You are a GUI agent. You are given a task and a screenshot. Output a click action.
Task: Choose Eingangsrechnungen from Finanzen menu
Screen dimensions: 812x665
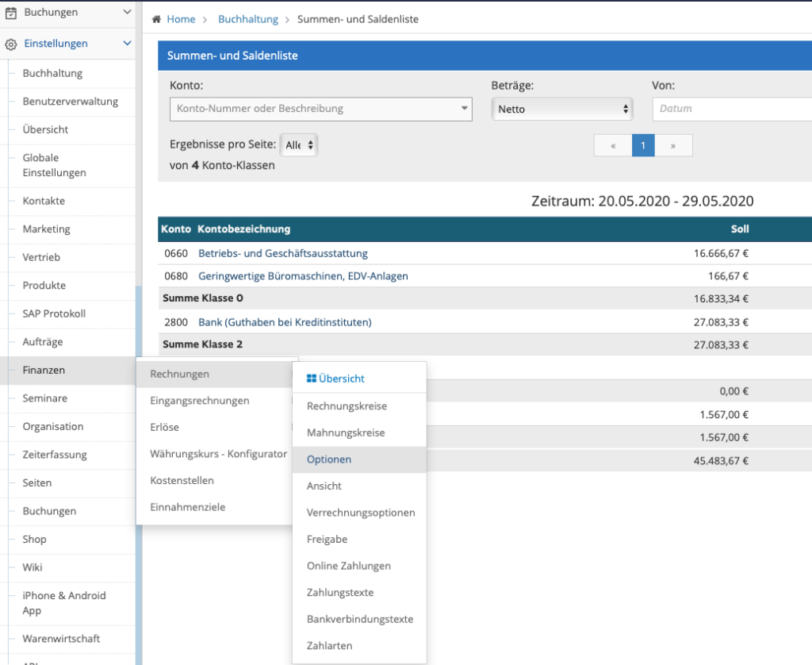tap(199, 401)
